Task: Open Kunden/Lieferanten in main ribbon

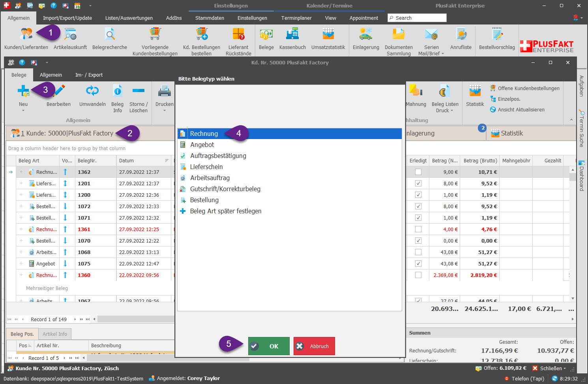Action: click(x=26, y=39)
